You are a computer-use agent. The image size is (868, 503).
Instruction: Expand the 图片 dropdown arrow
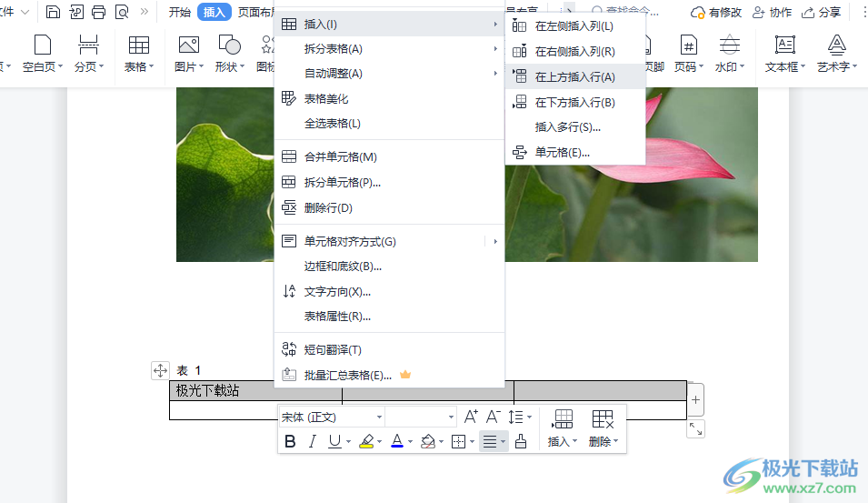pos(201,66)
